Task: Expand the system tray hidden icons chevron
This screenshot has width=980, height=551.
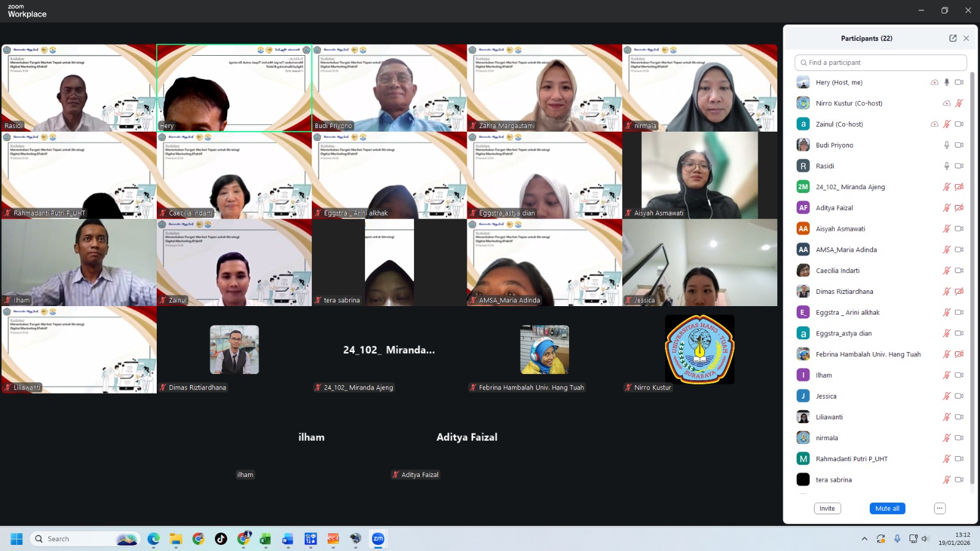Action: 864,539
